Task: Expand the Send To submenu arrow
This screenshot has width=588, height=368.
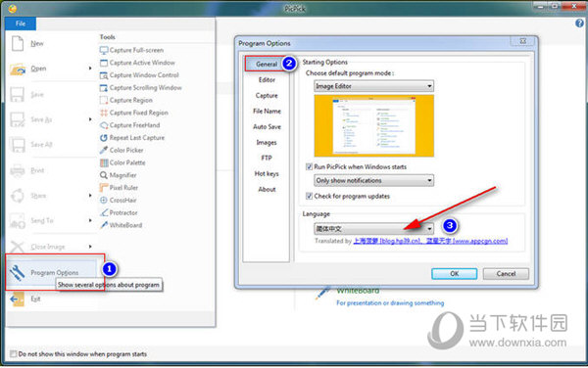Action: pyautogui.click(x=90, y=220)
